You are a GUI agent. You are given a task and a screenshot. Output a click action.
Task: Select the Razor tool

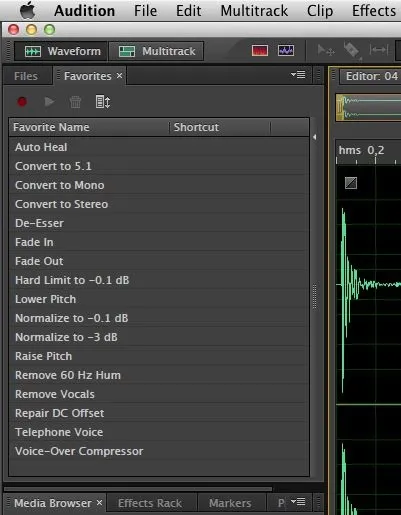[352, 51]
